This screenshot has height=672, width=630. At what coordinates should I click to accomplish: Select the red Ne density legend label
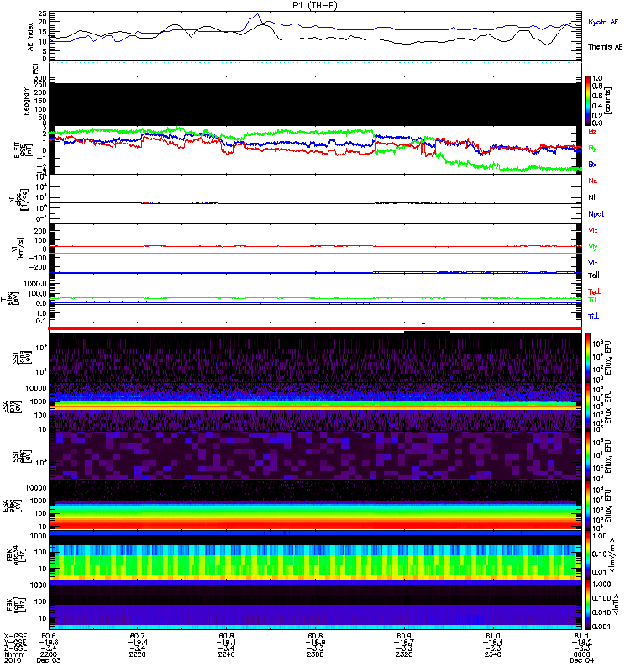[x=593, y=181]
